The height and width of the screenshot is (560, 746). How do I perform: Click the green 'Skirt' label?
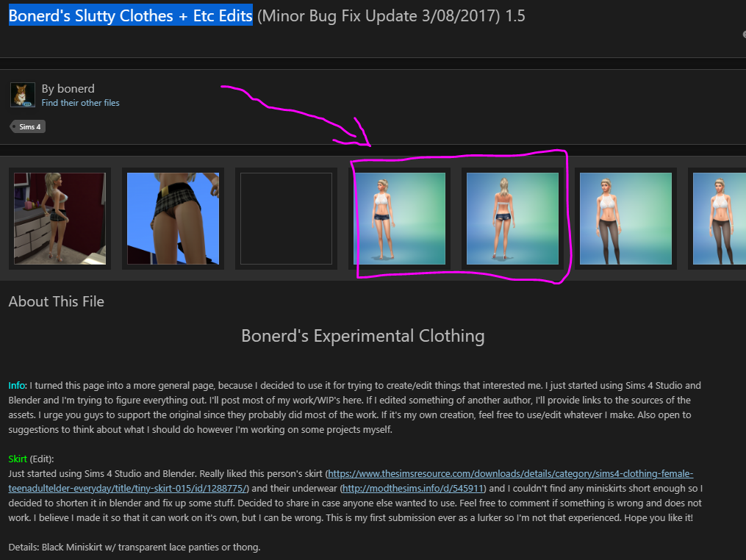(18, 459)
